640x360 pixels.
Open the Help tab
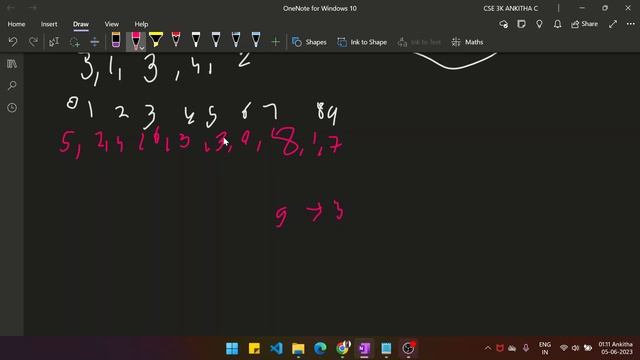coord(141,24)
